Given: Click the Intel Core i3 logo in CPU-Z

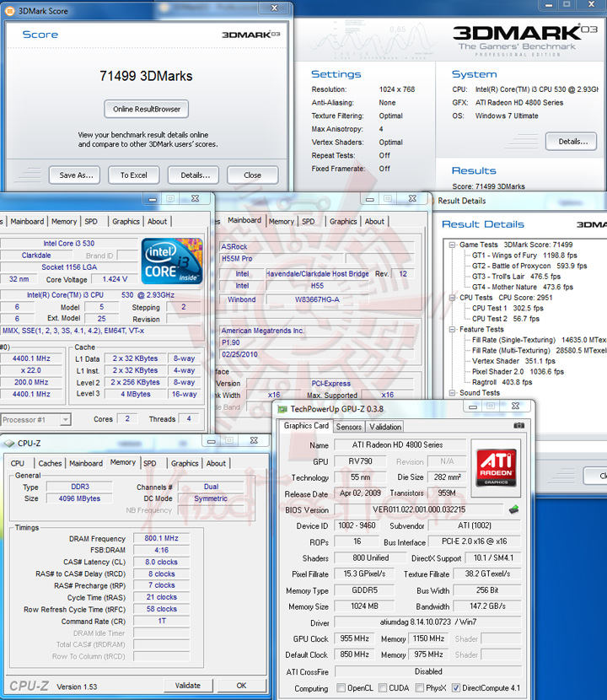Looking at the screenshot, I should point(172,261).
